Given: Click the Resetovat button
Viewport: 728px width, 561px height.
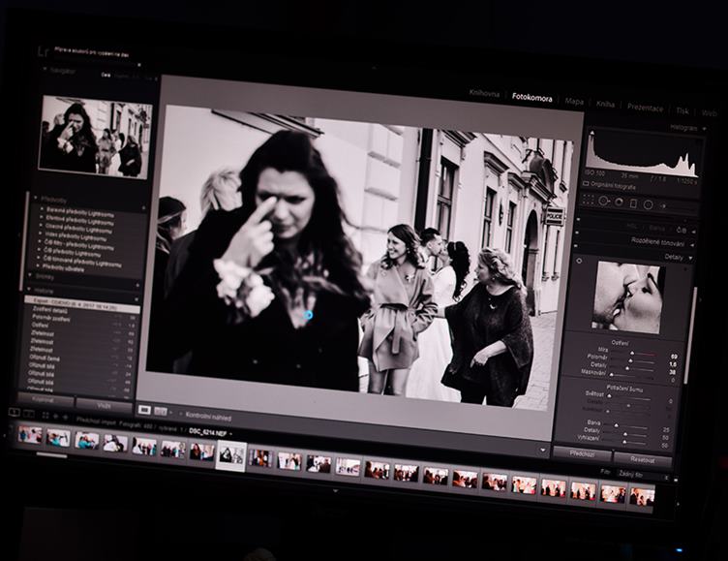Looking at the screenshot, I should pyautogui.click(x=643, y=459).
